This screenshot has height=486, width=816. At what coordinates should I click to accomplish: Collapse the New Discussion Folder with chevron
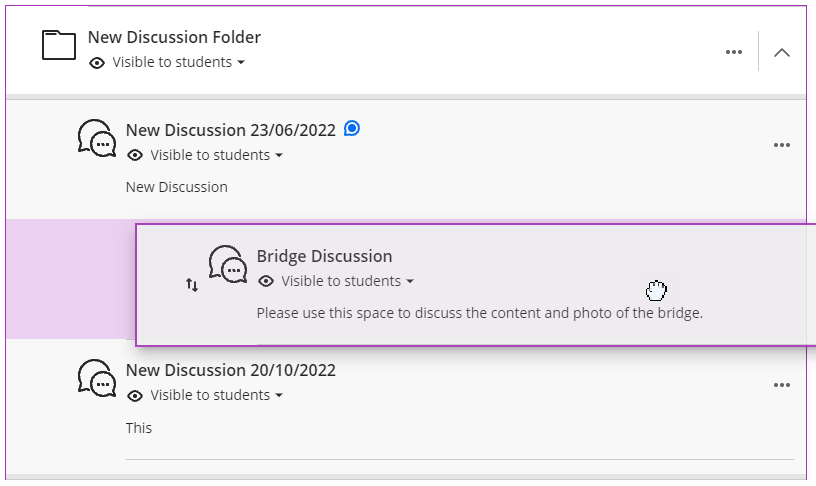(782, 52)
